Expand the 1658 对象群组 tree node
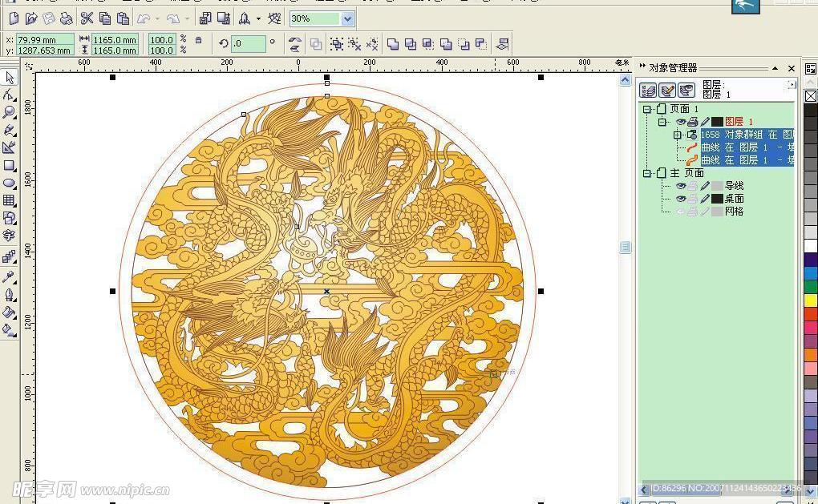Viewport: 818px width, 504px height. pos(677,135)
